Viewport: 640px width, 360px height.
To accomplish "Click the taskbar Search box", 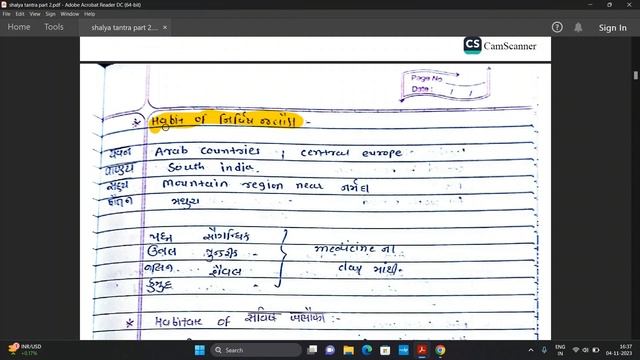I will click(x=256, y=350).
